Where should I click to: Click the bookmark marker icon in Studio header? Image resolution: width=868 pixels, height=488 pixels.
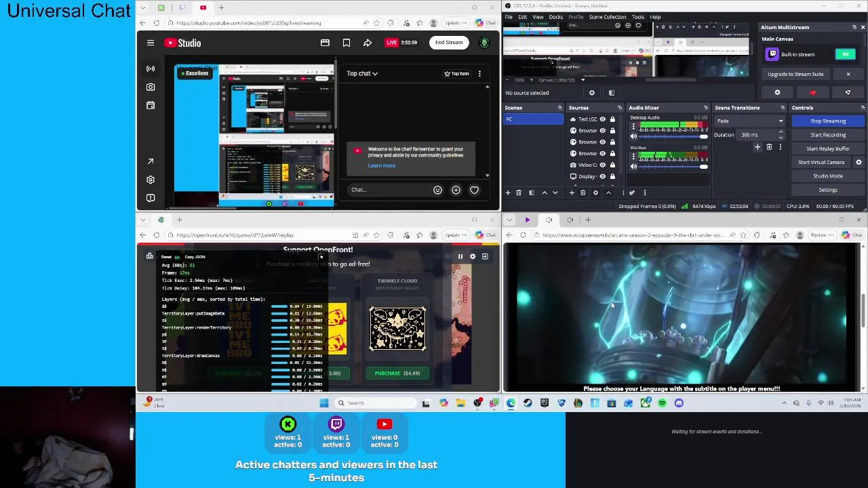point(347,43)
